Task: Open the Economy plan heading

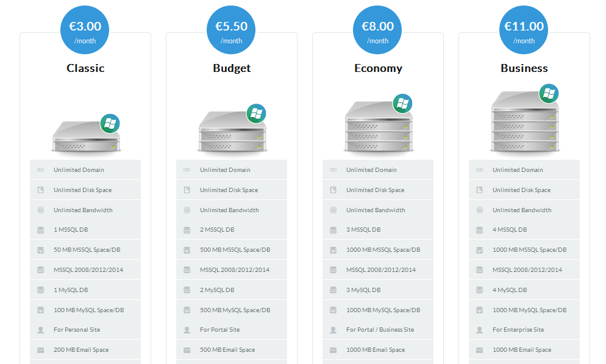Action: coord(379,68)
